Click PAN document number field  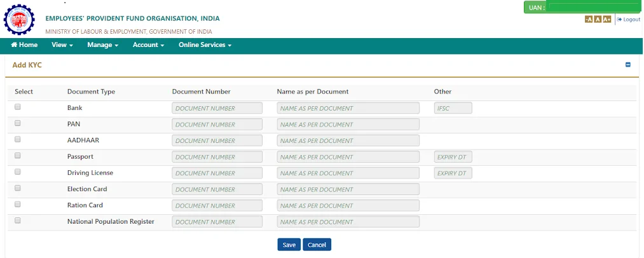point(217,125)
